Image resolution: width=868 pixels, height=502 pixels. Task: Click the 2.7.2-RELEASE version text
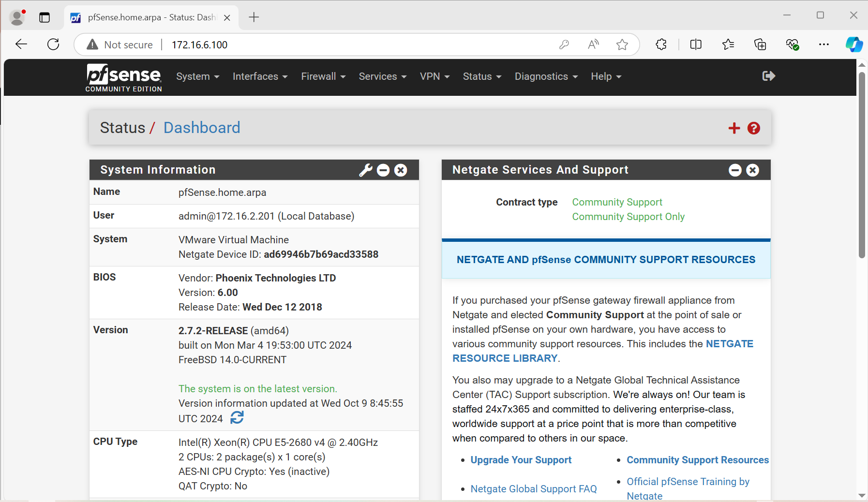(213, 331)
